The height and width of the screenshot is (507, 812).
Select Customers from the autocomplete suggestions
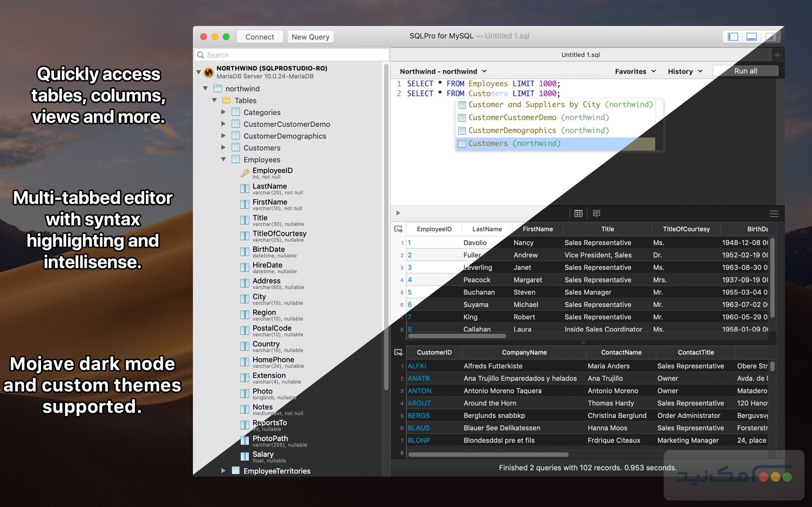click(514, 143)
